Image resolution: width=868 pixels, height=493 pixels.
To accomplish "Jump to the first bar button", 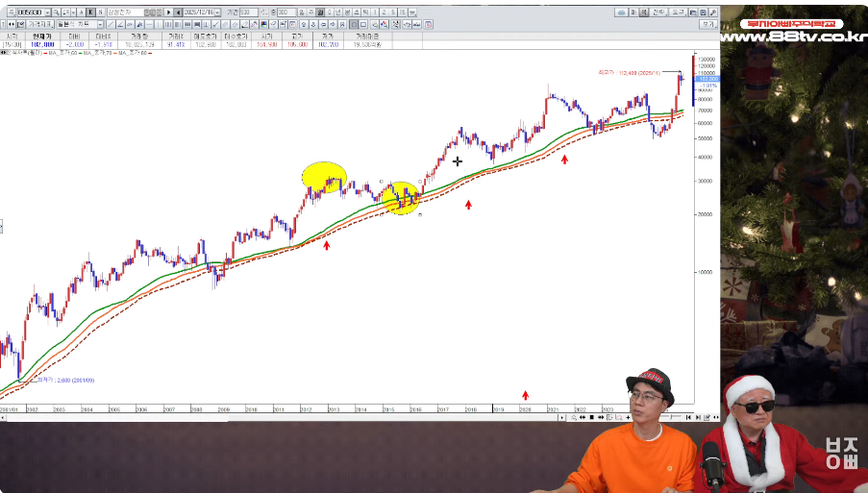I will pos(688,417).
